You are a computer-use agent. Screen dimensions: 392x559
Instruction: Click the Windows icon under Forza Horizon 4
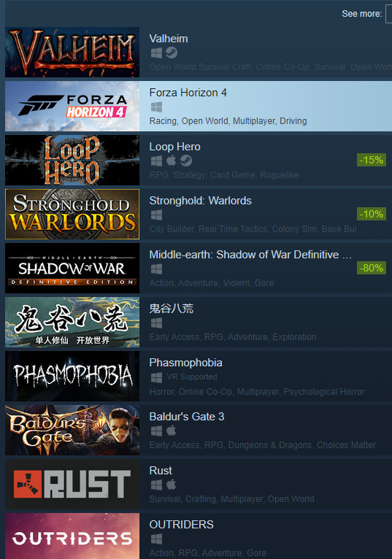156,107
